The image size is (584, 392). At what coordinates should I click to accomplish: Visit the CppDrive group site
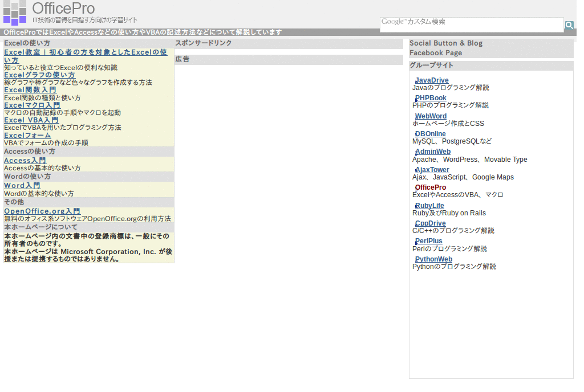coord(430,223)
